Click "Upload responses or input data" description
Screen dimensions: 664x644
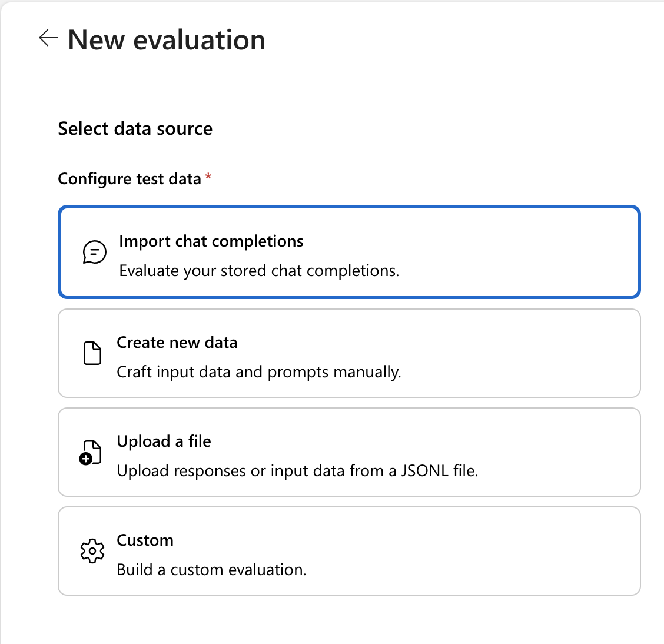[297, 471]
